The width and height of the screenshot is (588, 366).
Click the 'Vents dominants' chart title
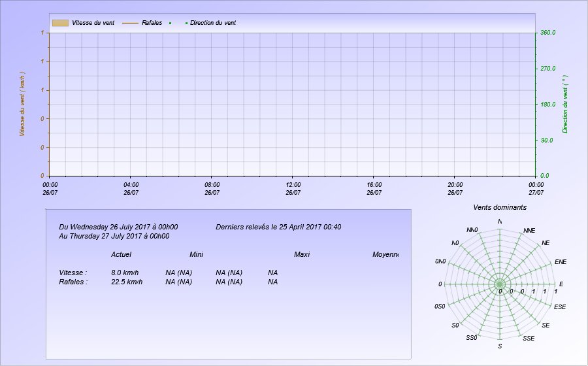tap(500, 207)
